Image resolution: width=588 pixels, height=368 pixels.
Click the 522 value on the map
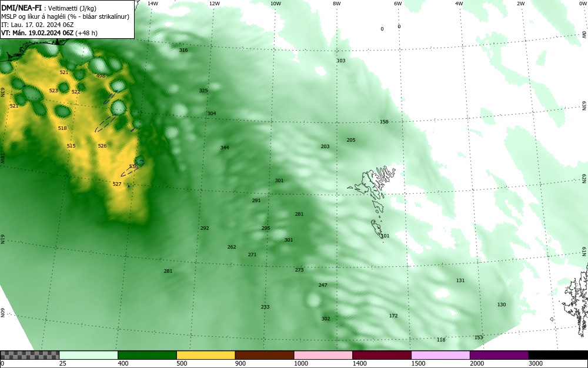click(76, 92)
